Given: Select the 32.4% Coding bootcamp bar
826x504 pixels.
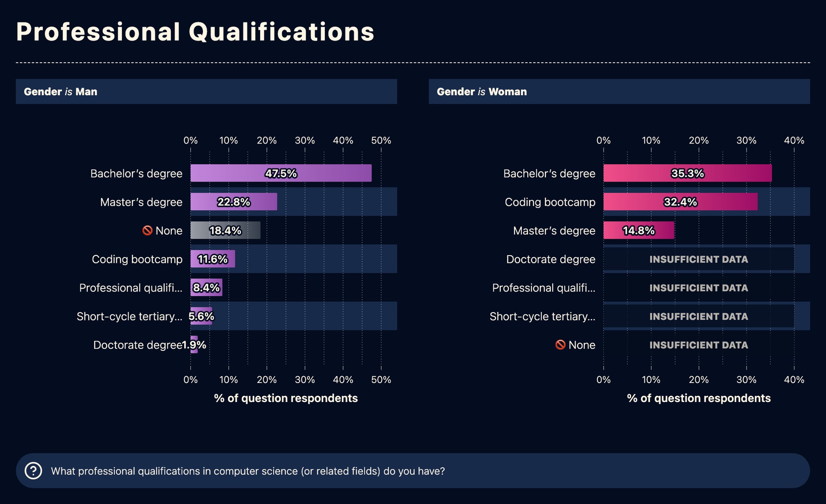Looking at the screenshot, I should pos(680,202).
